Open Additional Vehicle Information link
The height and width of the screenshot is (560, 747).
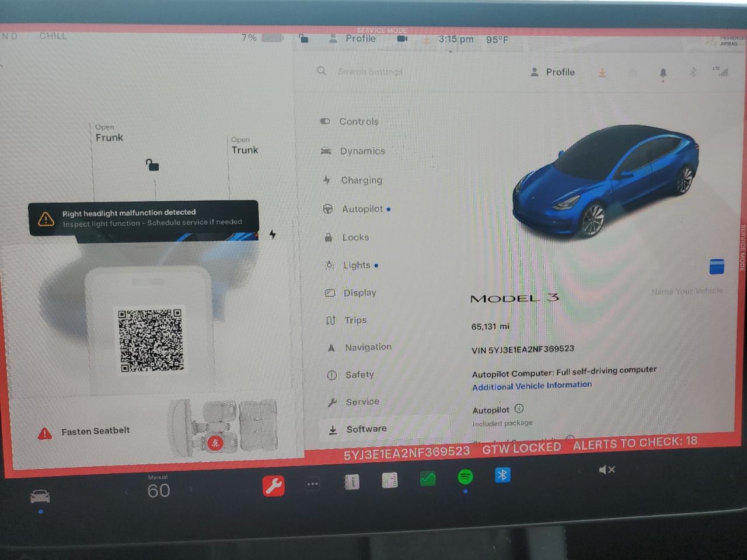[x=532, y=386]
